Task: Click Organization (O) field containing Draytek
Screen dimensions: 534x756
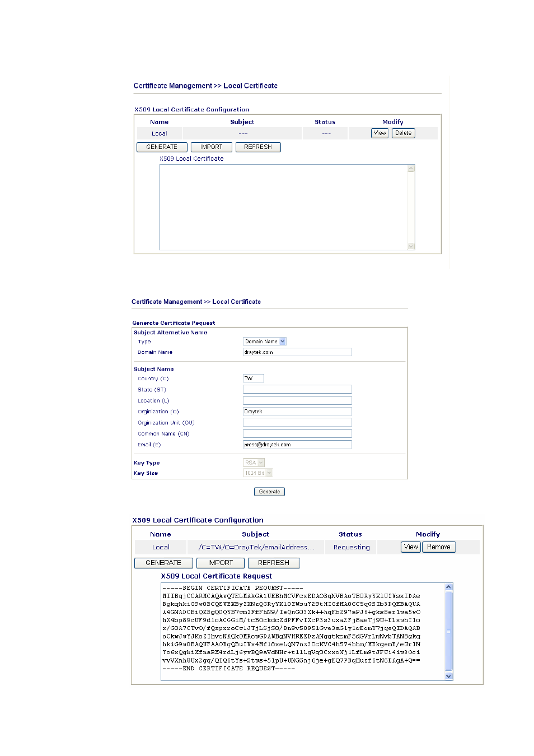Action: click(297, 412)
